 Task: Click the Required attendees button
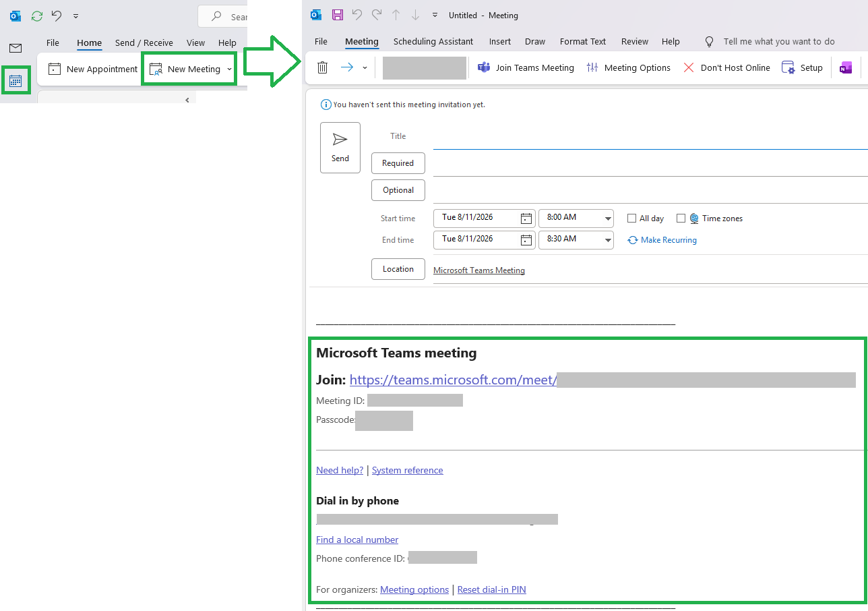coord(398,163)
